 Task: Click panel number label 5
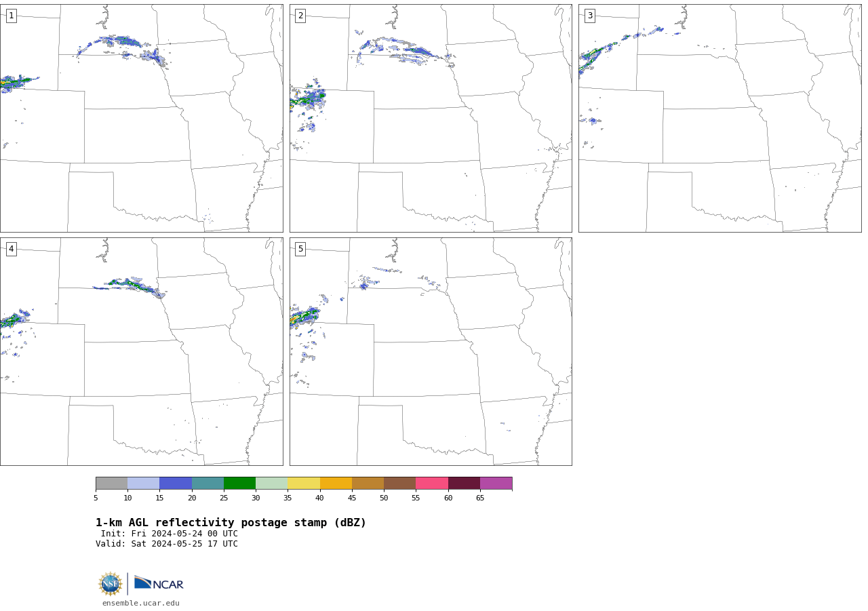click(300, 249)
